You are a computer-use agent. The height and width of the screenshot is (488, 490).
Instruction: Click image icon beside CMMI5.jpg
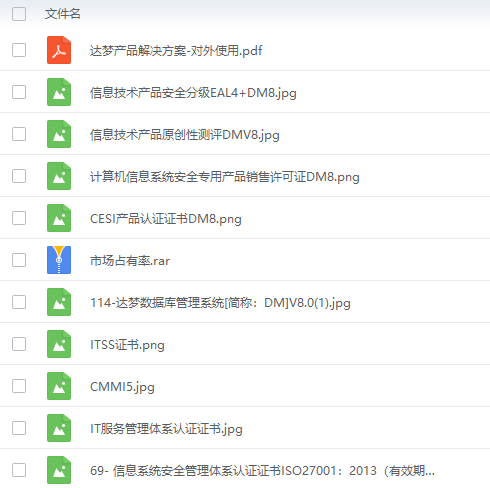(59, 386)
